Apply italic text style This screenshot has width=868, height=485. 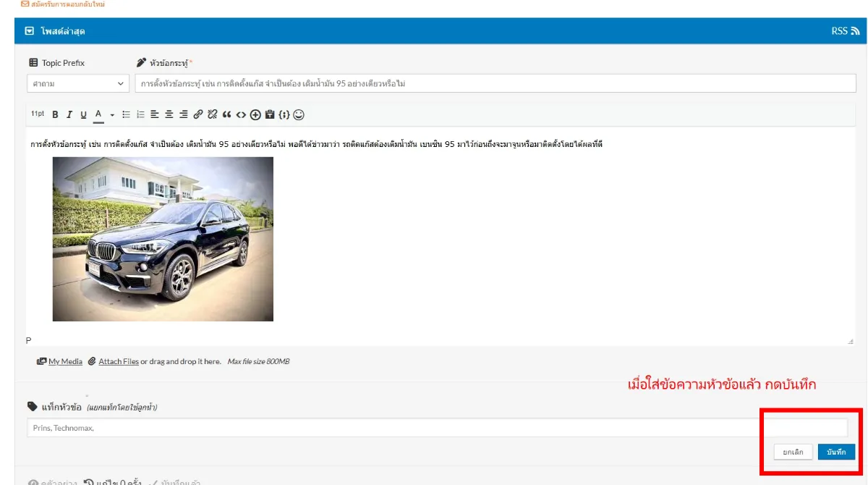[x=69, y=114]
